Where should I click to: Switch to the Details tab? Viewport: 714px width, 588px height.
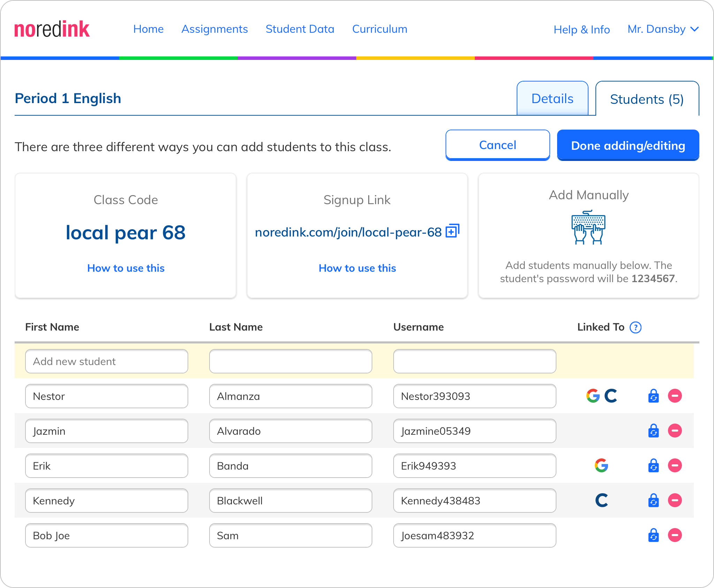click(552, 99)
